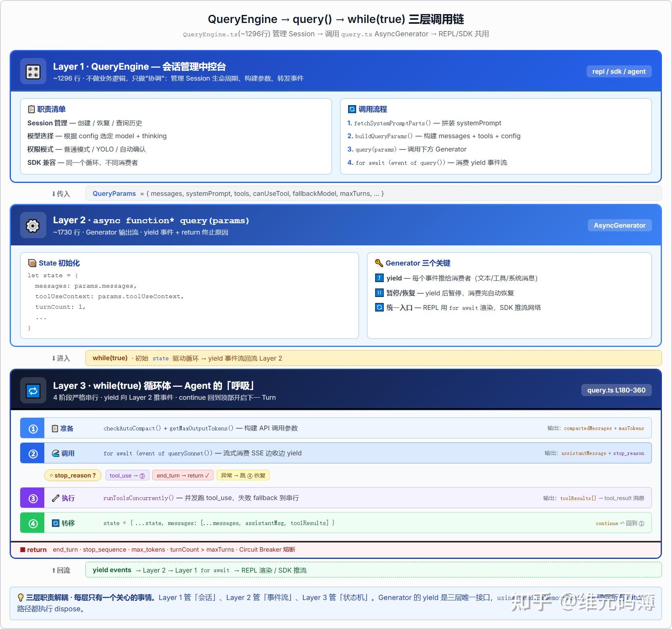Click the sync icon beside 统一入口
The height and width of the screenshot is (629, 672).
pyautogui.click(x=379, y=307)
